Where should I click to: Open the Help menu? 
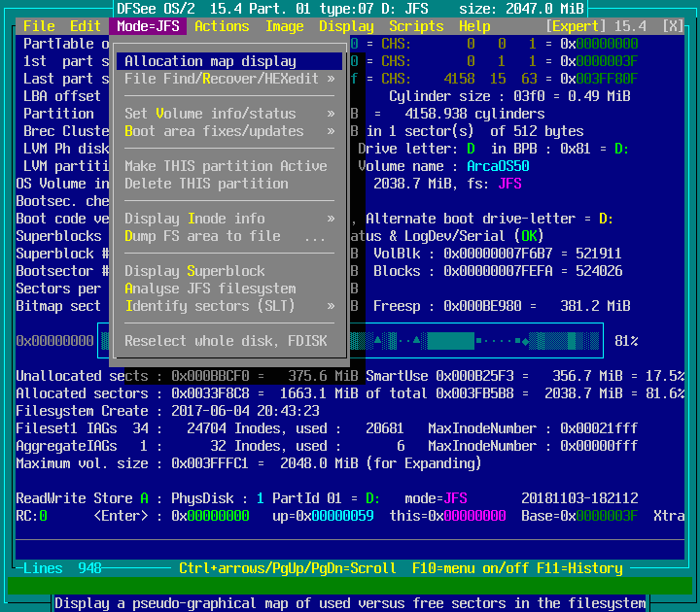(x=474, y=26)
